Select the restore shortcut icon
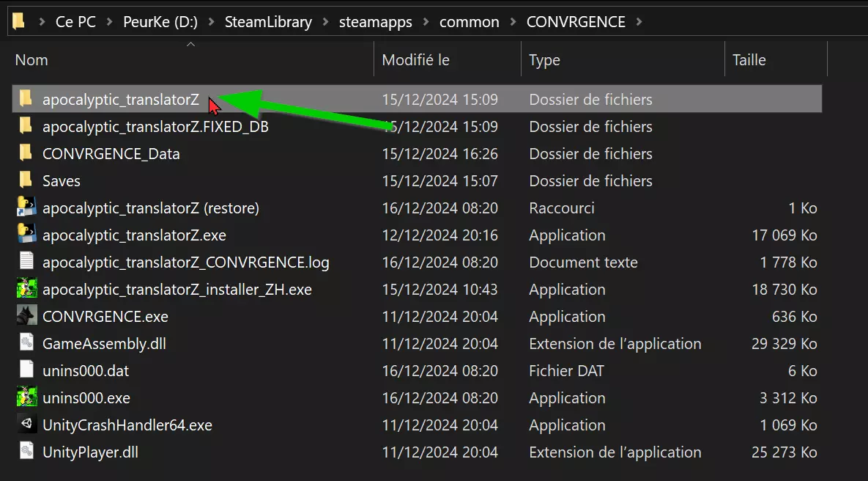This screenshot has height=481, width=868. point(26,208)
